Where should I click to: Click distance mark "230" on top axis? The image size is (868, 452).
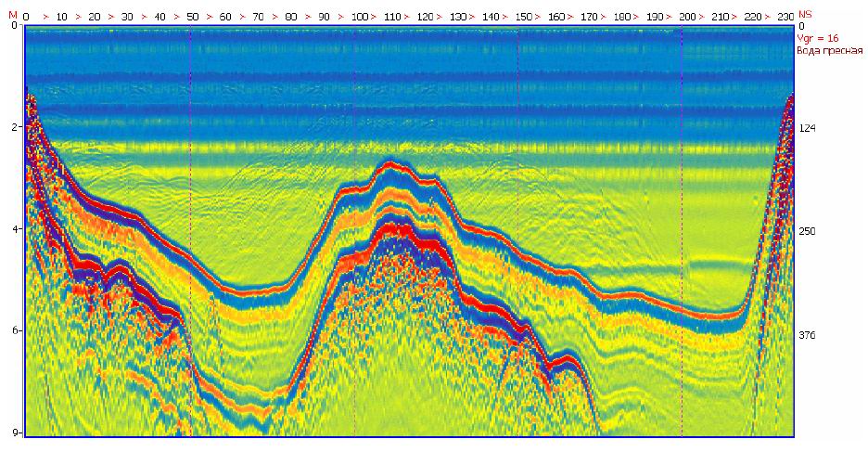coord(785,18)
